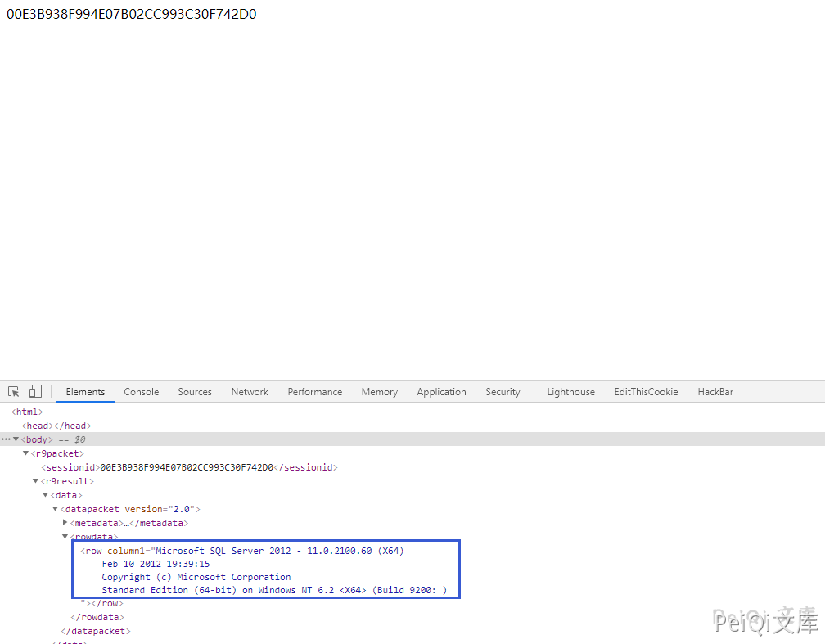Open the Sources tab

195,392
